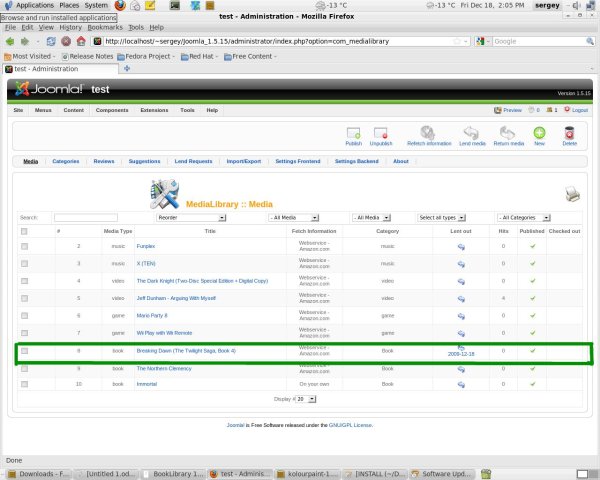This screenshot has width=600, height=480.
Task: Click GNU/GPL License link in footer
Action: point(350,425)
